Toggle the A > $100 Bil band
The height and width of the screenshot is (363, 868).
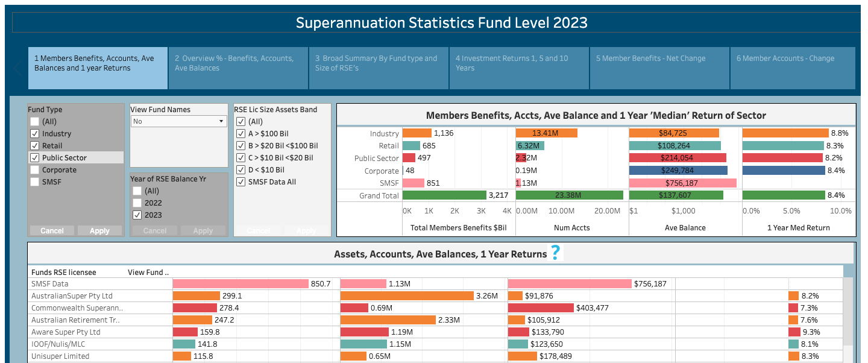pos(241,134)
